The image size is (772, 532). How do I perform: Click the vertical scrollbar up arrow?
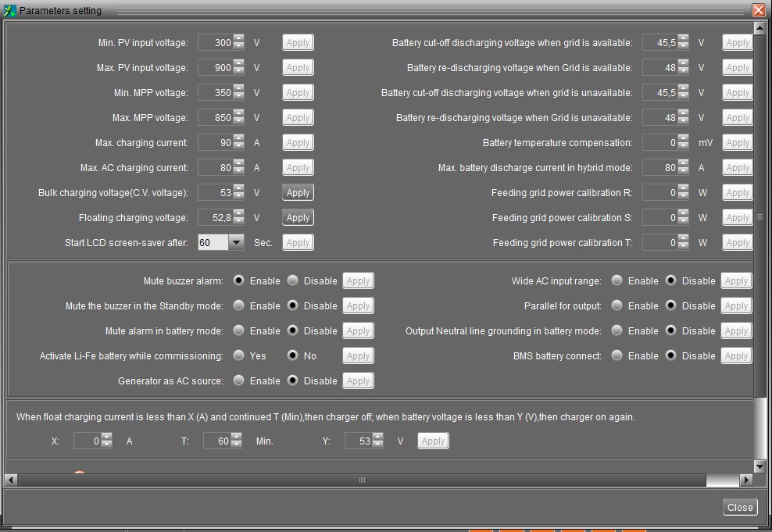(x=759, y=29)
